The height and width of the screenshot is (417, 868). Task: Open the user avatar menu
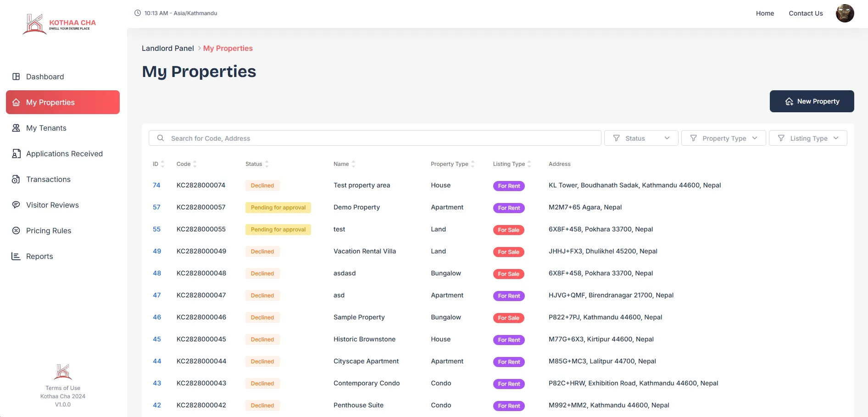[x=845, y=13]
